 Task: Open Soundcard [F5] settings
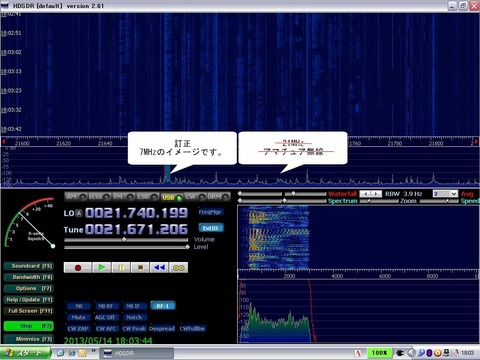29,266
